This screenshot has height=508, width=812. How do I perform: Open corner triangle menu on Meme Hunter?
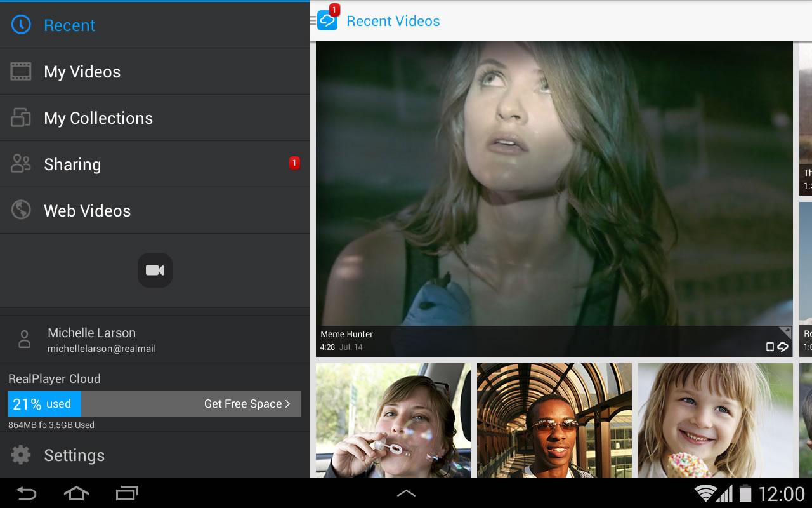(786, 331)
